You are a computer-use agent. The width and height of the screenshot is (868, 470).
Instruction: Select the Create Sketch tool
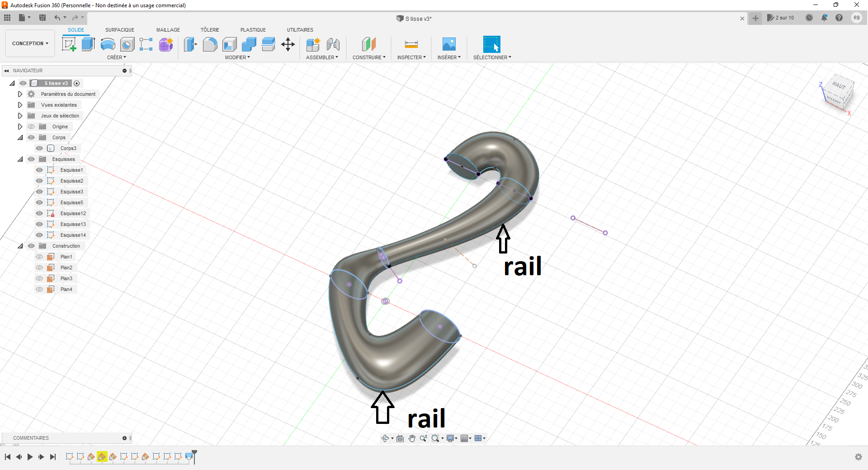coord(69,44)
